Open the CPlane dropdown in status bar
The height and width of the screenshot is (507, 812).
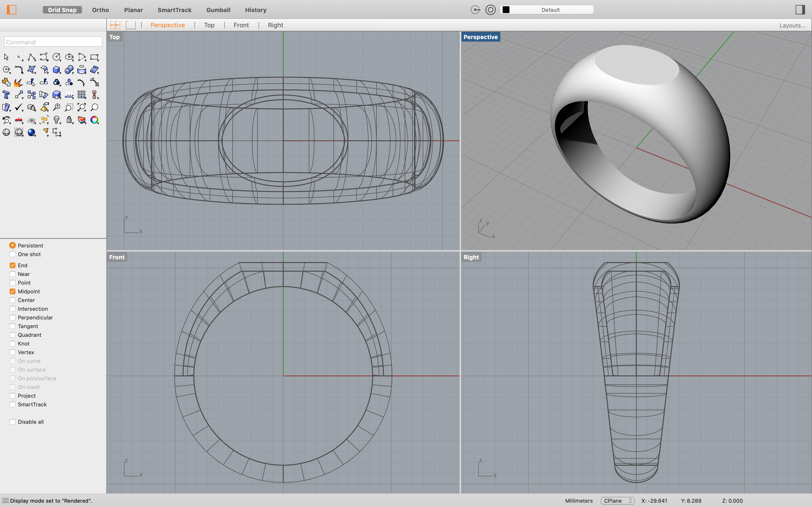617,500
